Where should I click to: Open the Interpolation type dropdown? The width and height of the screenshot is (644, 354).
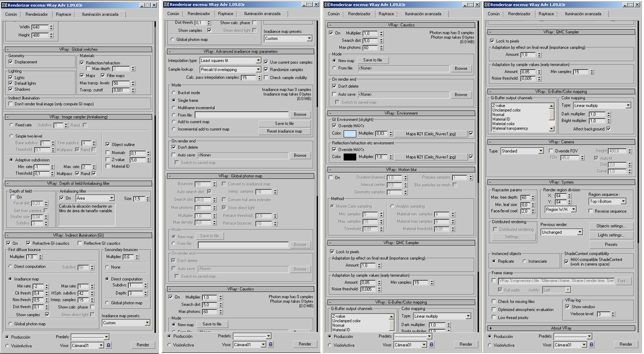[230, 61]
